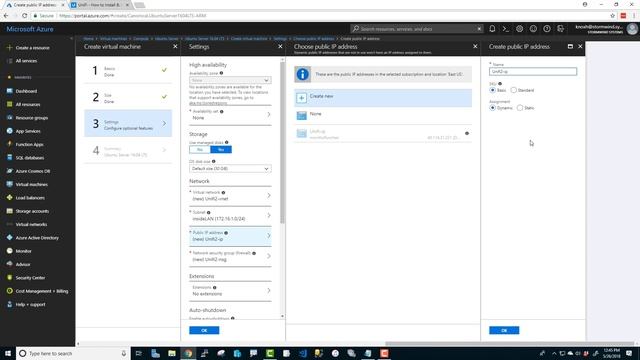Open the help question mark icon
Screen dimensions: 640x360
click(547, 29)
